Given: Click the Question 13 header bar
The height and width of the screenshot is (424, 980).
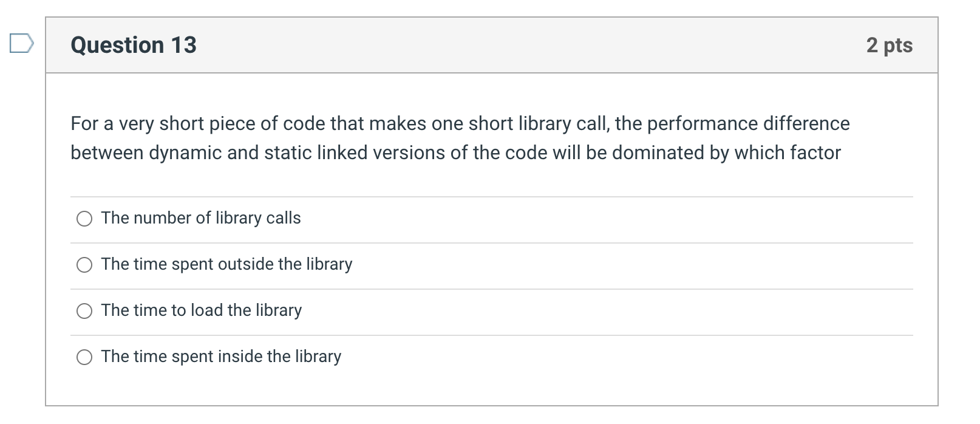Looking at the screenshot, I should 486,44.
